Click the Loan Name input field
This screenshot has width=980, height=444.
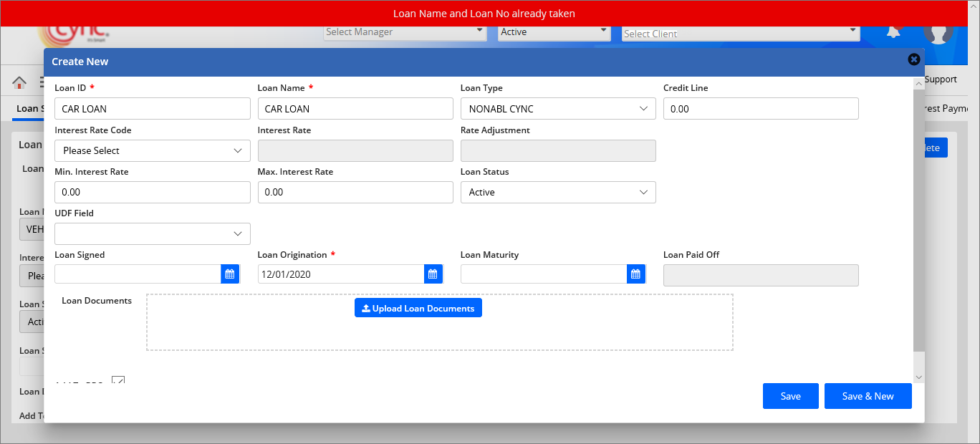pos(355,109)
